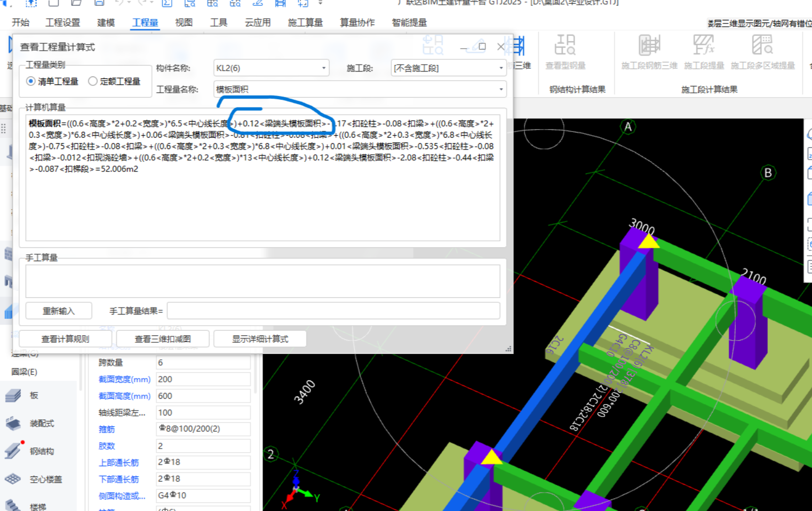Open the 智能提量 tab
The height and width of the screenshot is (511, 812).
pos(409,22)
